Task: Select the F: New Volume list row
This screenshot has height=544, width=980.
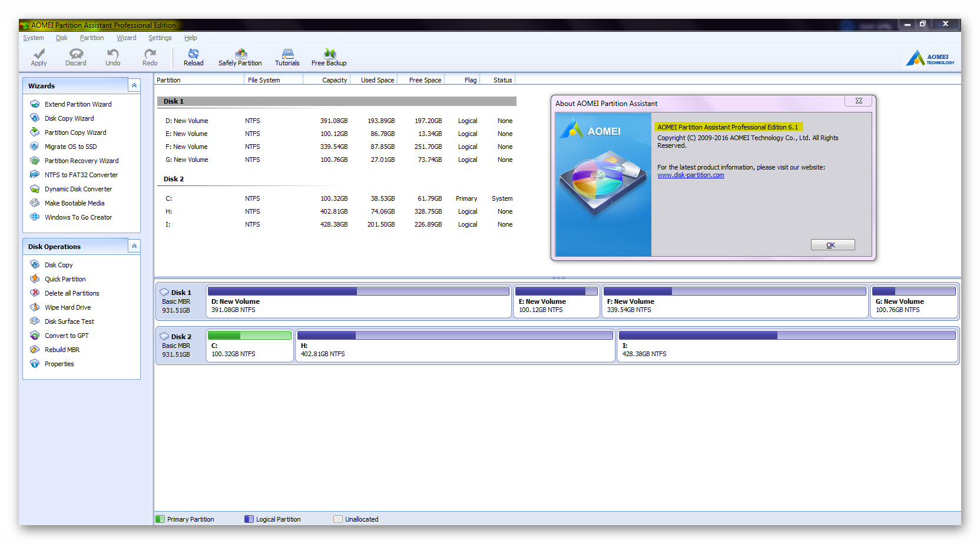Action: click(x=337, y=147)
